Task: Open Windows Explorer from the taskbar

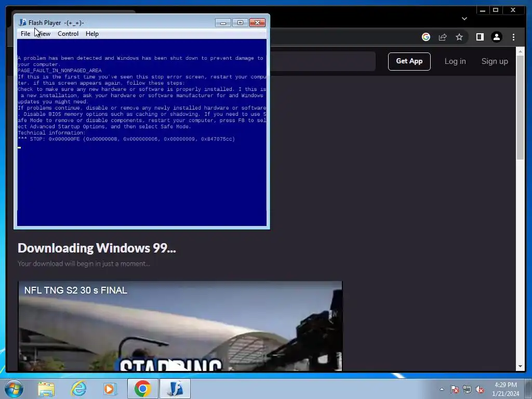Action: tap(46, 389)
